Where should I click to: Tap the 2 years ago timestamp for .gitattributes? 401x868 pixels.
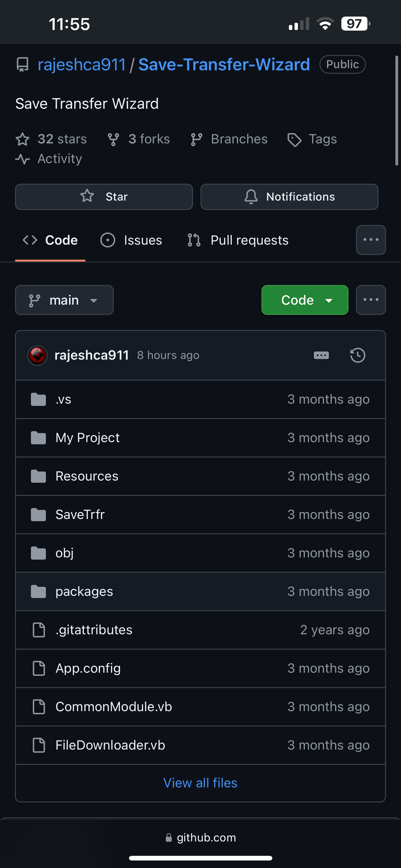coord(335,630)
